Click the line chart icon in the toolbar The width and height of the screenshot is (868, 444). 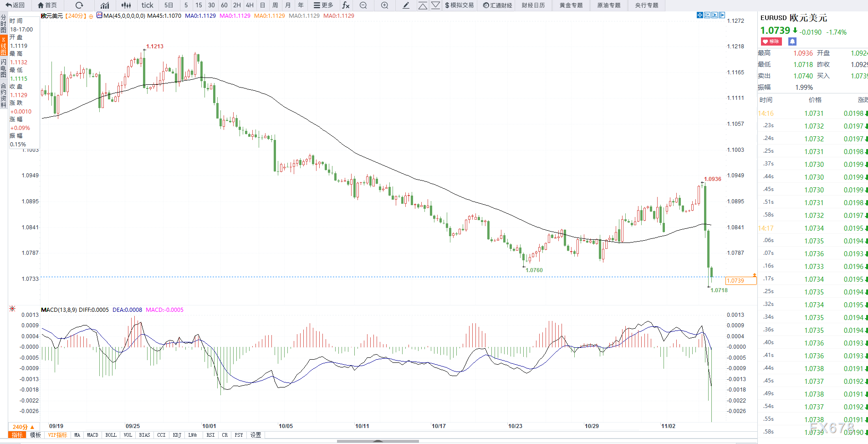105,5
